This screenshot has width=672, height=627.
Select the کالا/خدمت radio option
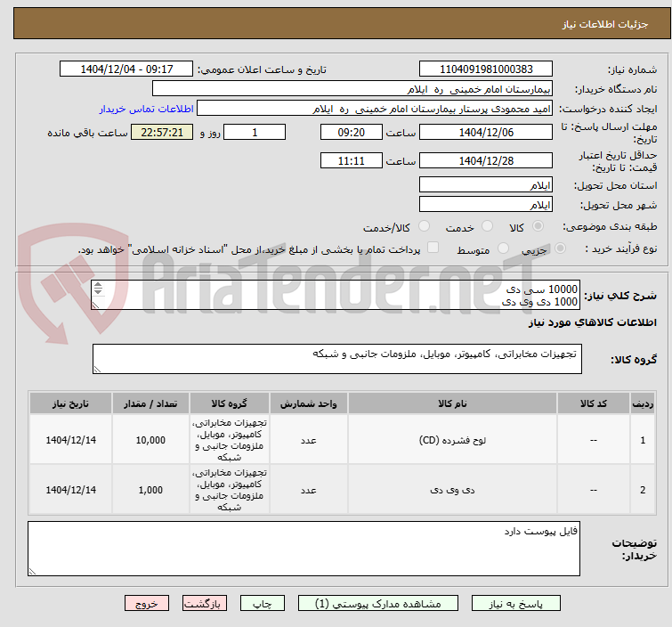click(x=424, y=226)
